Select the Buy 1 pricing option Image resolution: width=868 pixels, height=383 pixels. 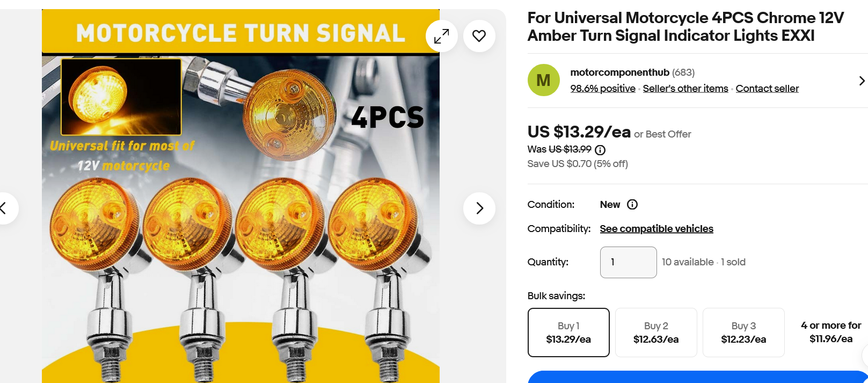coord(568,332)
